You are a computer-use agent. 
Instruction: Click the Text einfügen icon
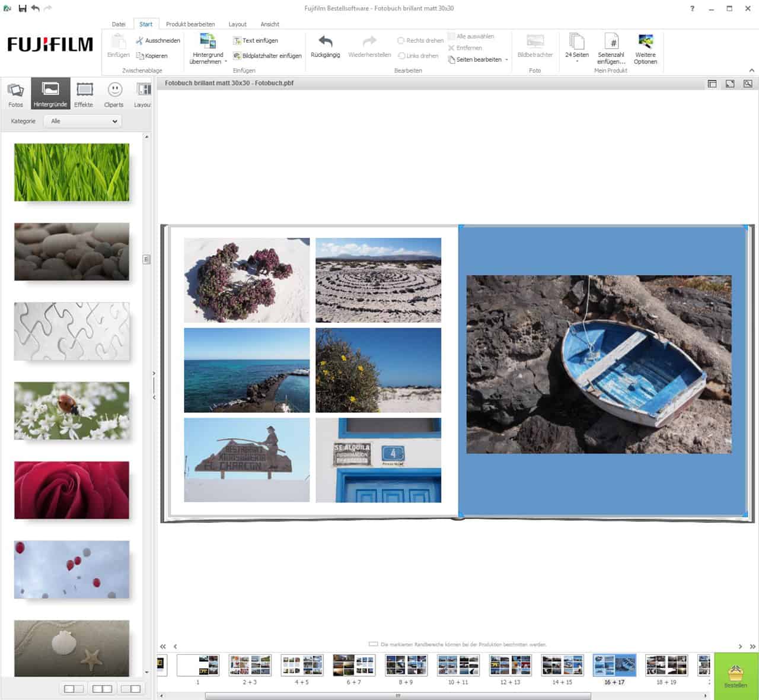237,40
